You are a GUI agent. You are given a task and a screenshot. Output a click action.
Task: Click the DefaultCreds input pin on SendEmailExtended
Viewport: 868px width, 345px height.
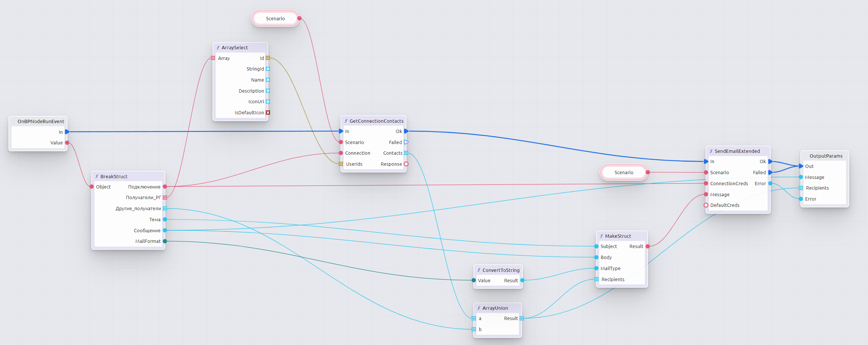pyautogui.click(x=706, y=205)
